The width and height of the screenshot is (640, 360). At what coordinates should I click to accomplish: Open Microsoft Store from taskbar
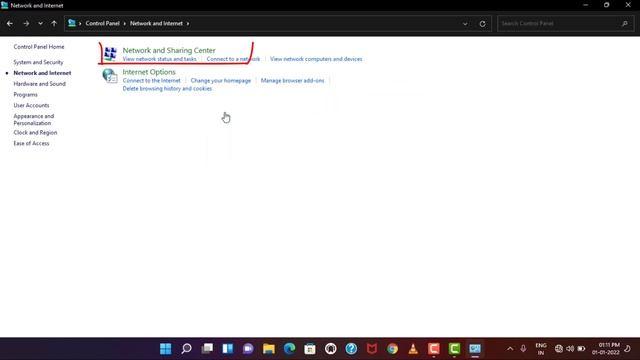[x=310, y=349]
